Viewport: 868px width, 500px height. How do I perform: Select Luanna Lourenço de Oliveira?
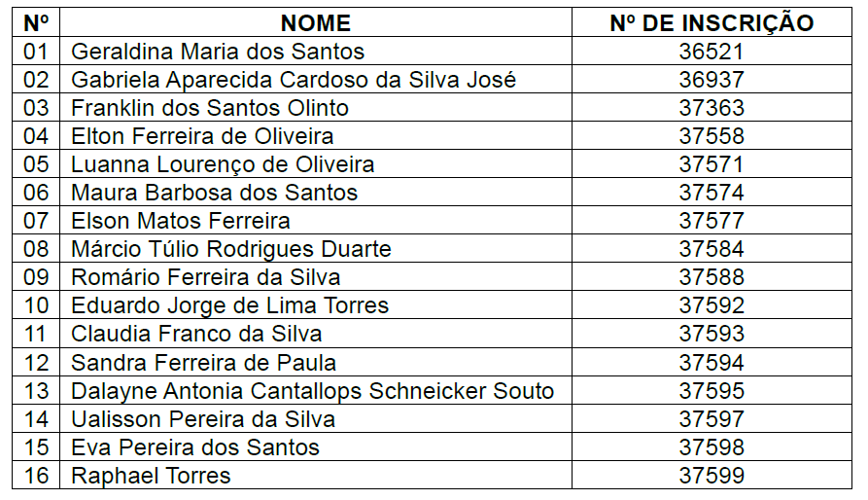(223, 164)
